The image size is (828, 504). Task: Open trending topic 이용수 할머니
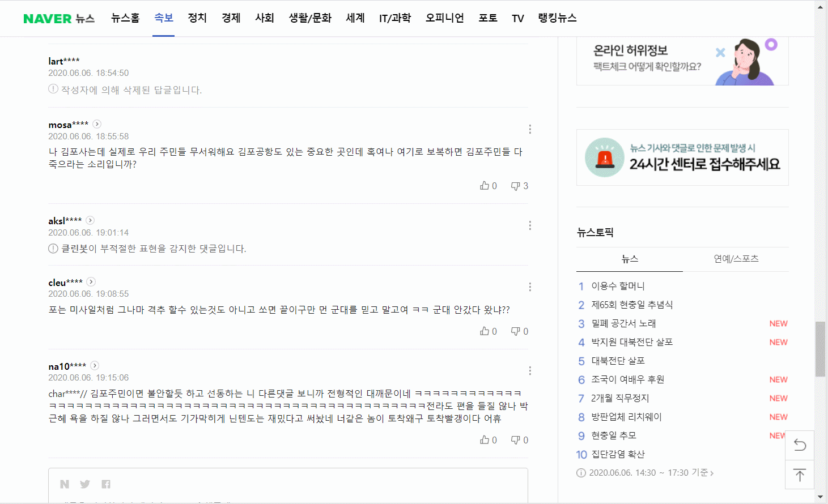(x=618, y=286)
